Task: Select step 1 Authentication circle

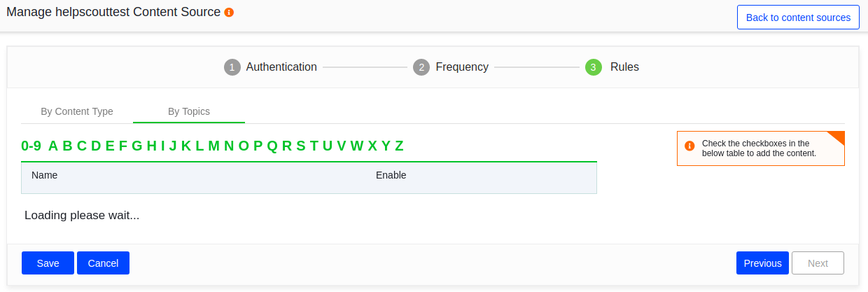Action: (x=232, y=67)
